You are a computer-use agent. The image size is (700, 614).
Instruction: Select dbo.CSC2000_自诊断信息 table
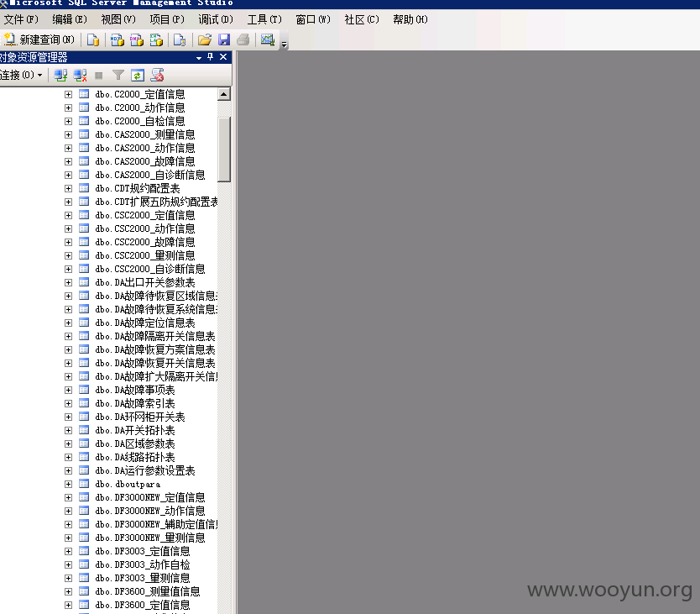pos(150,269)
